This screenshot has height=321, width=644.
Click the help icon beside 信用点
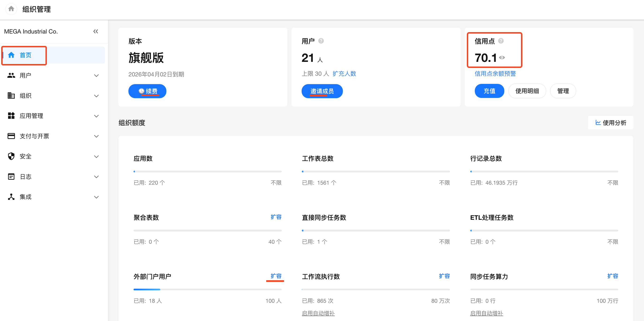pyautogui.click(x=501, y=41)
